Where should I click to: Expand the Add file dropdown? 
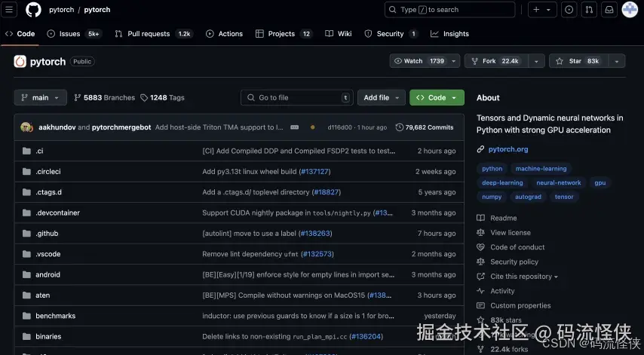click(382, 98)
